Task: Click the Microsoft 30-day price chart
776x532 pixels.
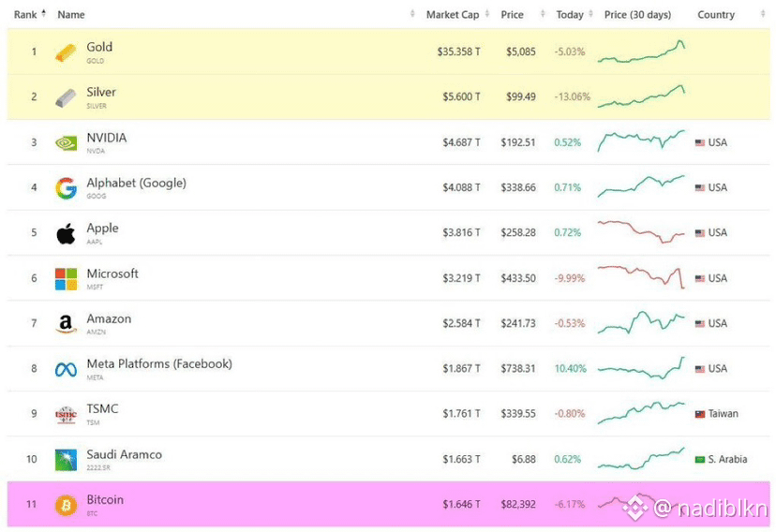Action: click(x=641, y=277)
